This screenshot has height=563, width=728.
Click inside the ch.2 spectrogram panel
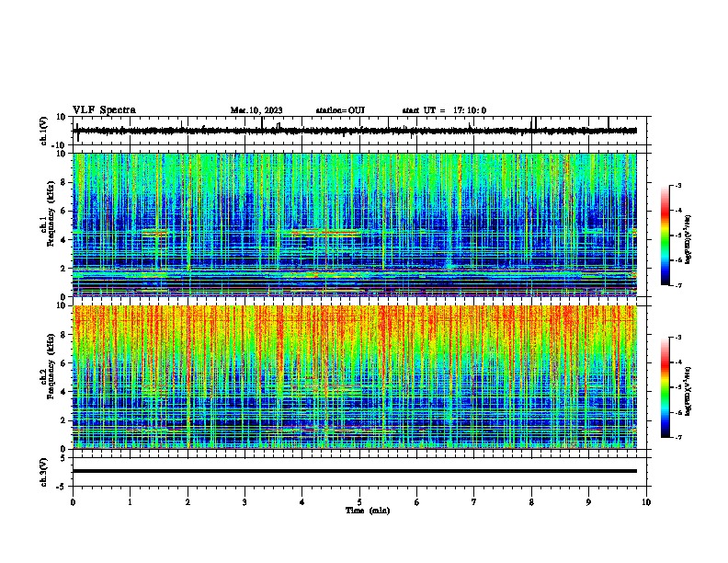(355, 377)
